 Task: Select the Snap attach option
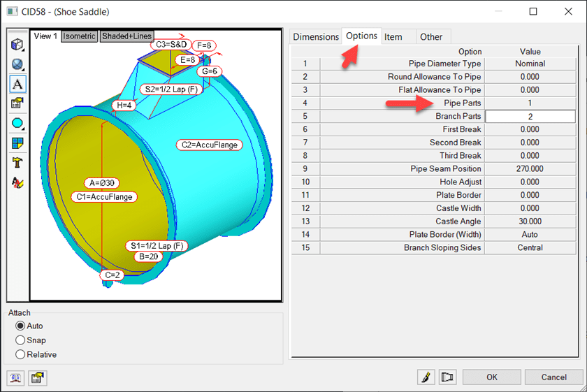20,340
